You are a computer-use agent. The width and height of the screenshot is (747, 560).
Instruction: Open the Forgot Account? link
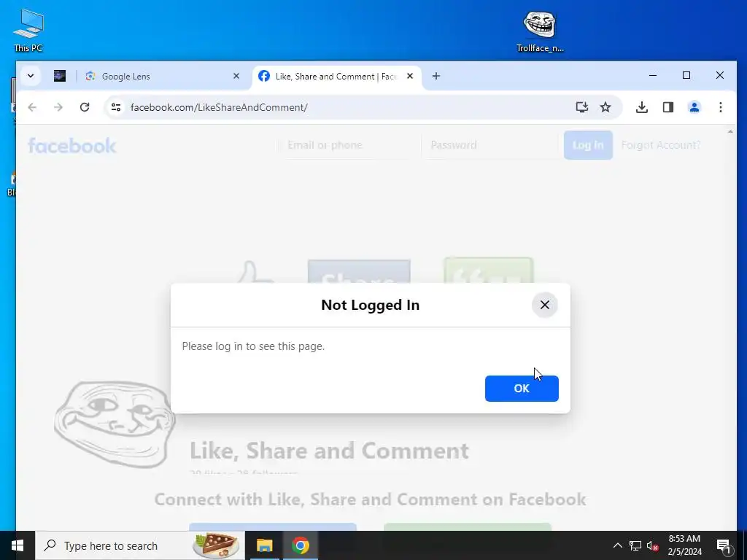[661, 145]
